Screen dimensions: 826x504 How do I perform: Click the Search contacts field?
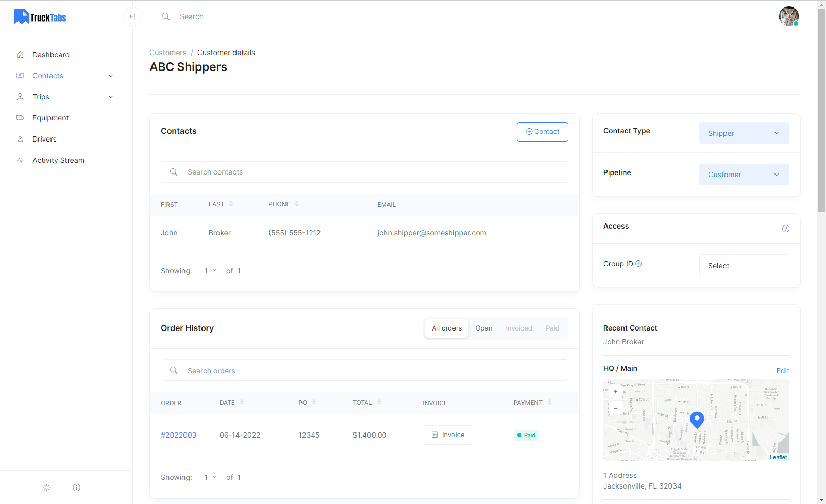(364, 172)
